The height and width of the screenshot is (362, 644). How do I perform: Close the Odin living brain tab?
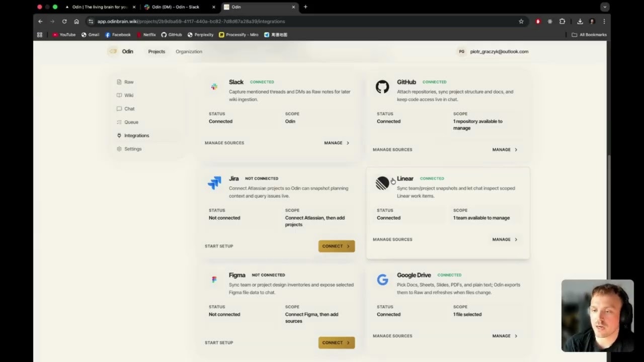(134, 7)
